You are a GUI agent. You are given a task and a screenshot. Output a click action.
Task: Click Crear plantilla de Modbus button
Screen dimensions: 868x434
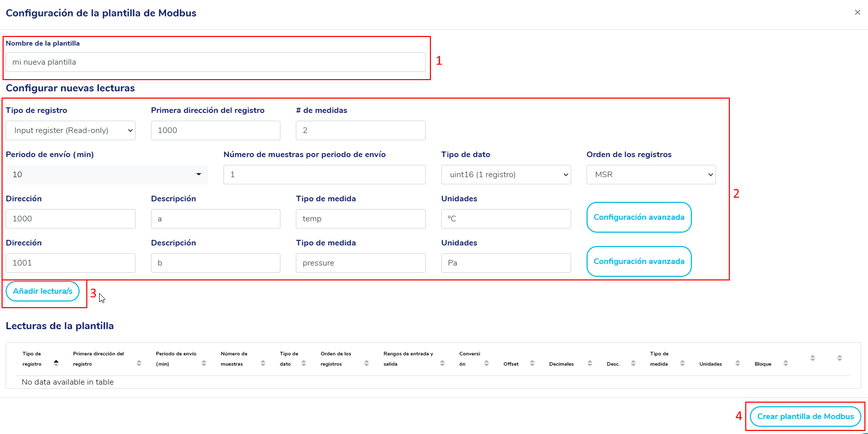click(x=805, y=417)
